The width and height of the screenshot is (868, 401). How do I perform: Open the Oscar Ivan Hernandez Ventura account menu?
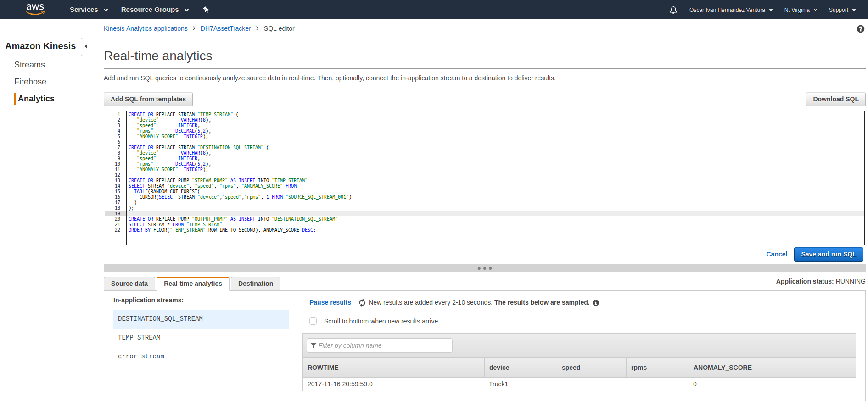(731, 10)
